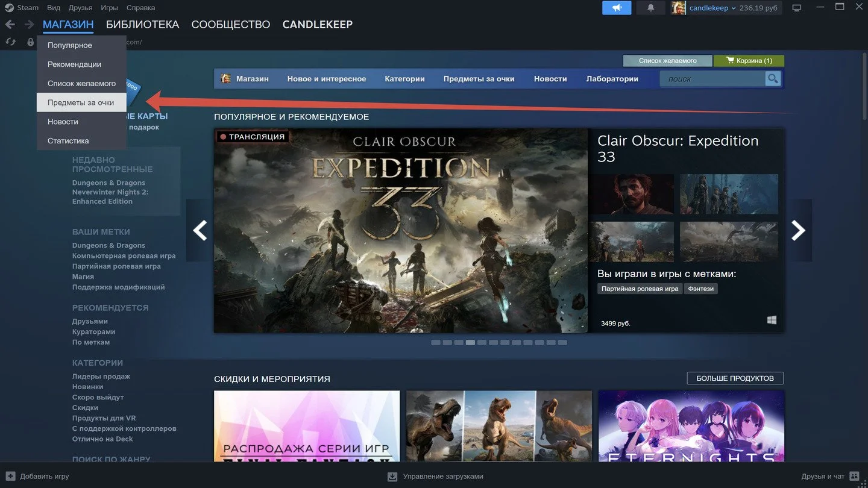Show the previous featured game with left arrow
868x488 pixels.
point(200,230)
